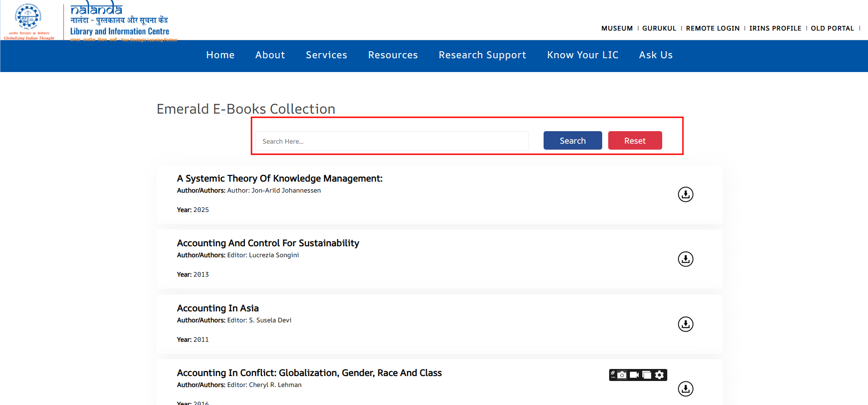The width and height of the screenshot is (868, 405).
Task: Click download icon for Accounting In Asia
Action: pyautogui.click(x=685, y=324)
